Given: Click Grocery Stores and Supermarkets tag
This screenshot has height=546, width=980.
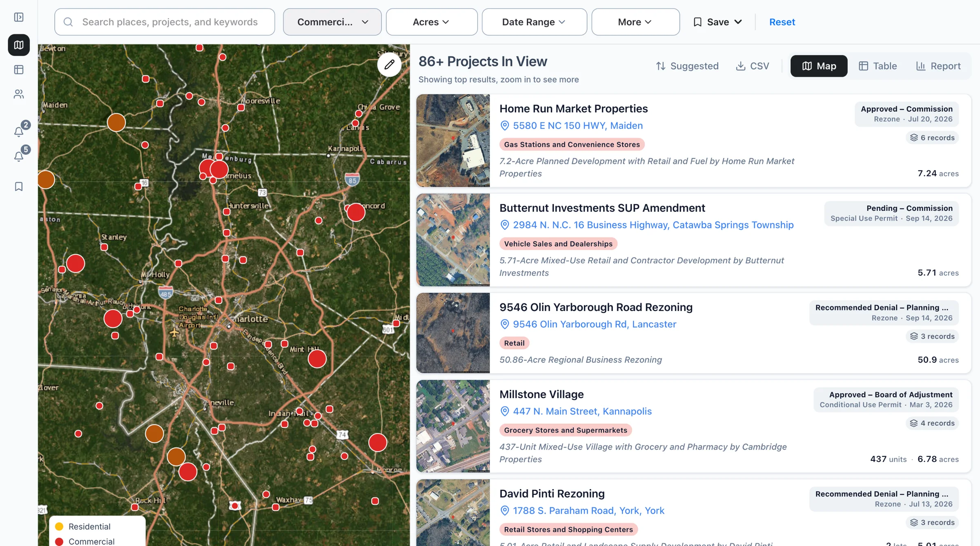Looking at the screenshot, I should click(566, 430).
